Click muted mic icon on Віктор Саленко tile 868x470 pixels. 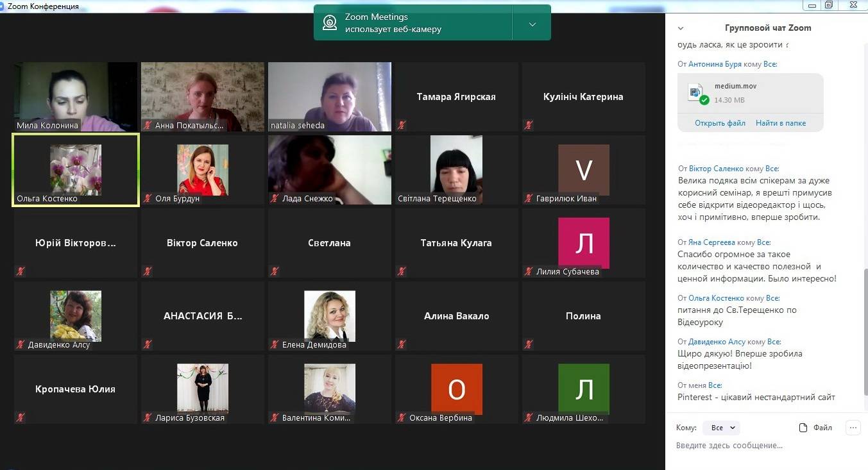click(148, 272)
